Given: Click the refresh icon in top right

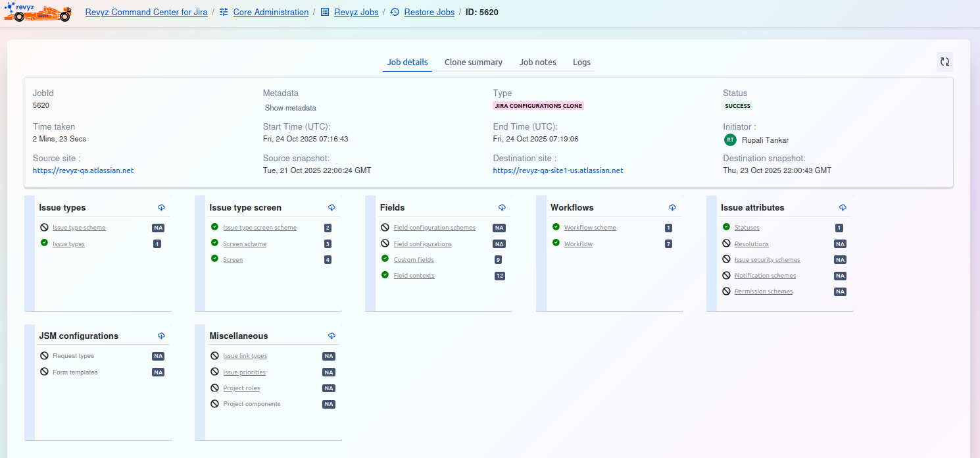Looking at the screenshot, I should coord(944,62).
